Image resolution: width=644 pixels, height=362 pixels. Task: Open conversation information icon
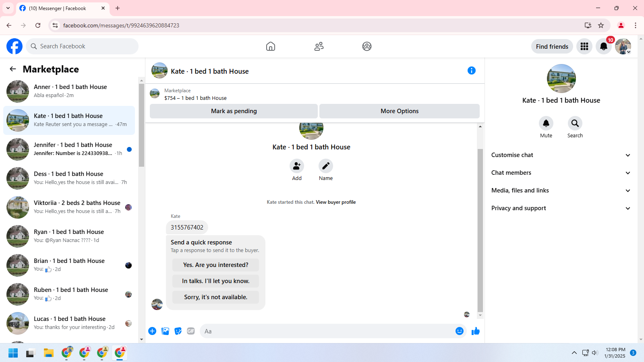(x=472, y=70)
